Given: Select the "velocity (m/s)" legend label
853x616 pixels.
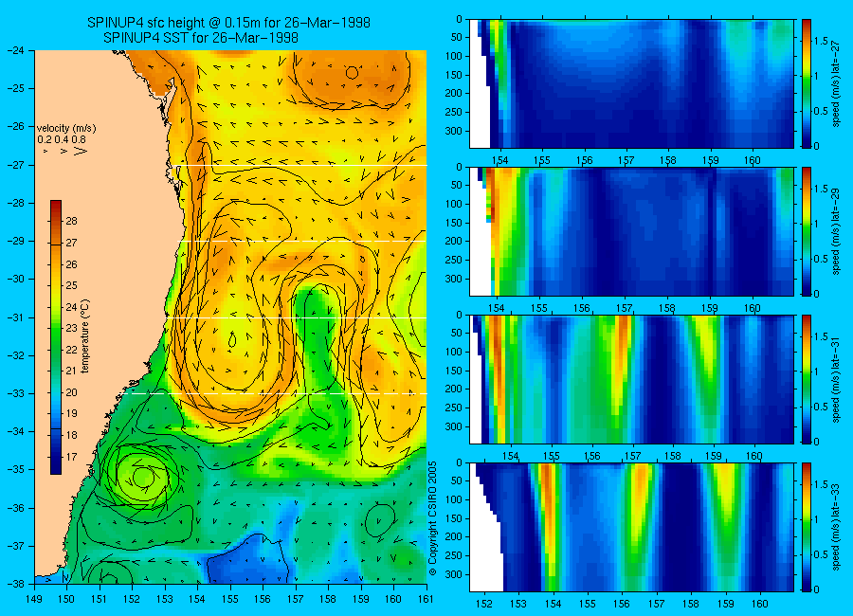Looking at the screenshot, I should tap(66, 129).
